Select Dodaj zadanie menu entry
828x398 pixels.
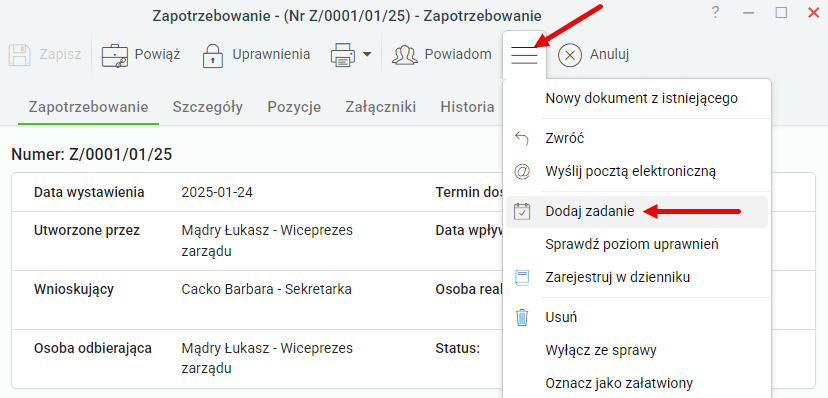tap(637, 212)
